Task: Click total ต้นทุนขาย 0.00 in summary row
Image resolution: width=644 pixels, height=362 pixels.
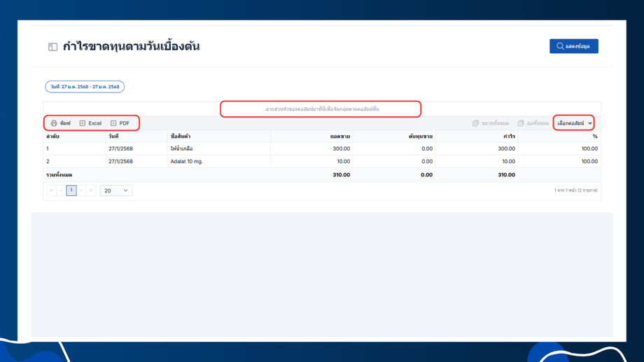Action: (426, 175)
